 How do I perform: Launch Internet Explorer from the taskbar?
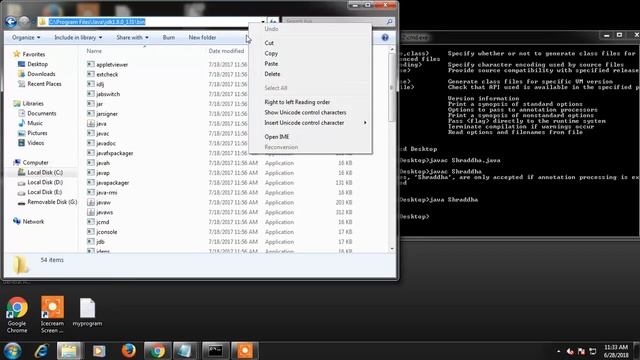click(41, 351)
